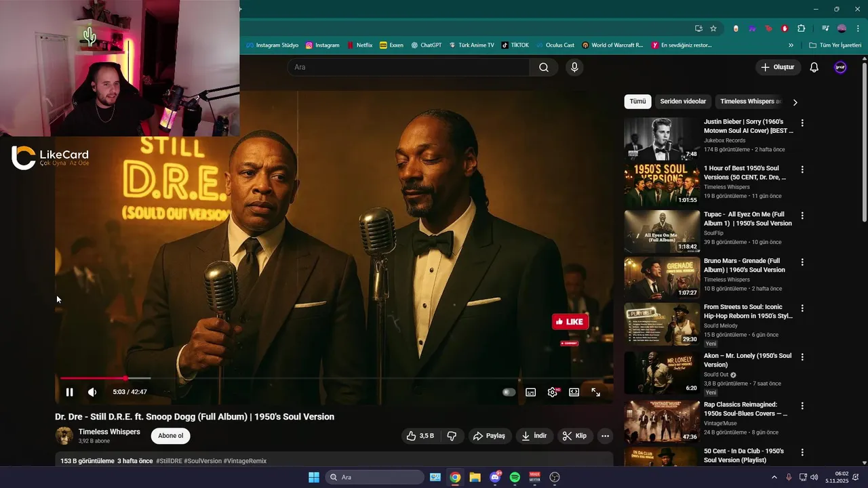
Task: Open YouTube notifications bell
Action: click(814, 67)
